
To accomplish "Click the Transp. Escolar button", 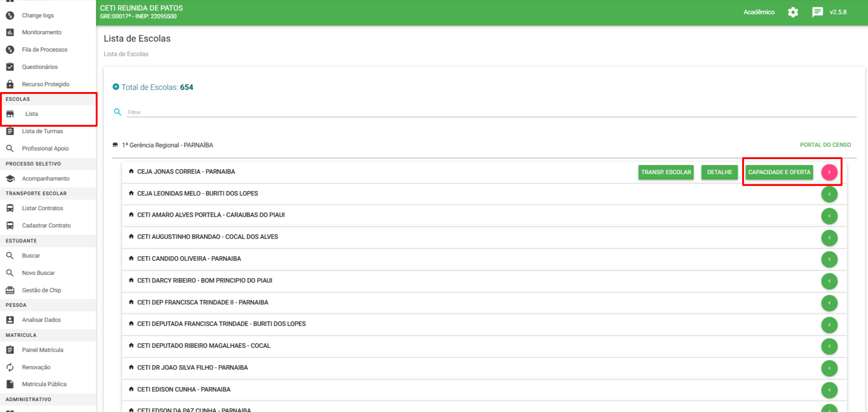I will click(x=666, y=172).
